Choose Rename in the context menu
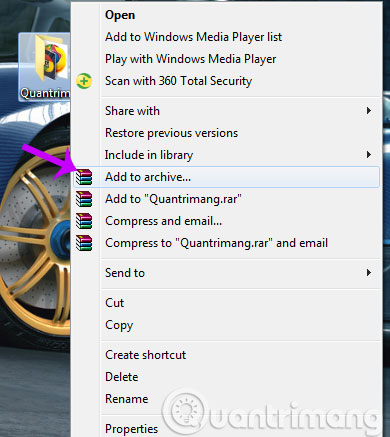The image size is (390, 437). click(x=227, y=399)
